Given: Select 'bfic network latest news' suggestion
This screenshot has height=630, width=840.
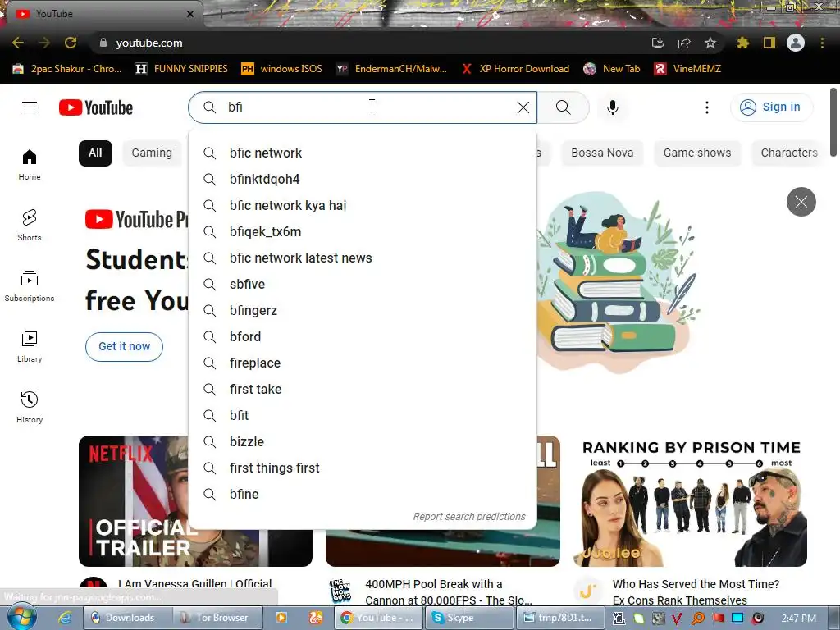Looking at the screenshot, I should (363, 258).
